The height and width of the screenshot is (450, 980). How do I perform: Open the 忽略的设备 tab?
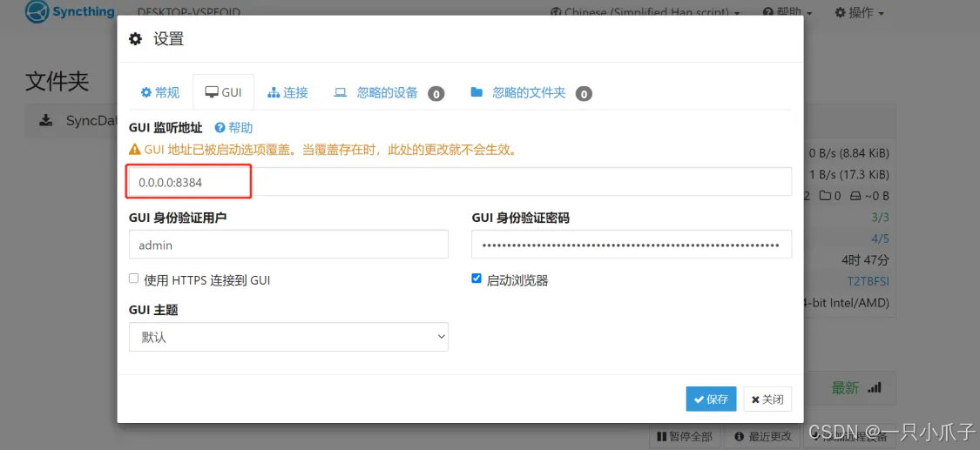(389, 93)
